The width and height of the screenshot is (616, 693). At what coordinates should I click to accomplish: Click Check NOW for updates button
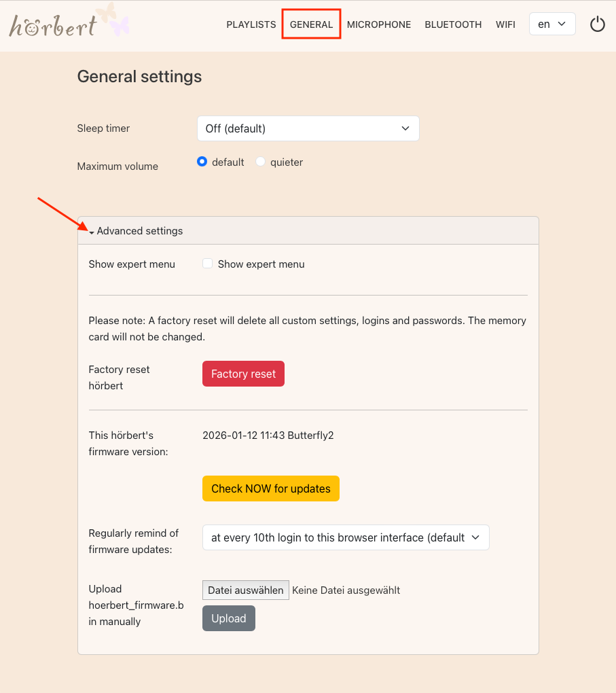pyautogui.click(x=270, y=488)
